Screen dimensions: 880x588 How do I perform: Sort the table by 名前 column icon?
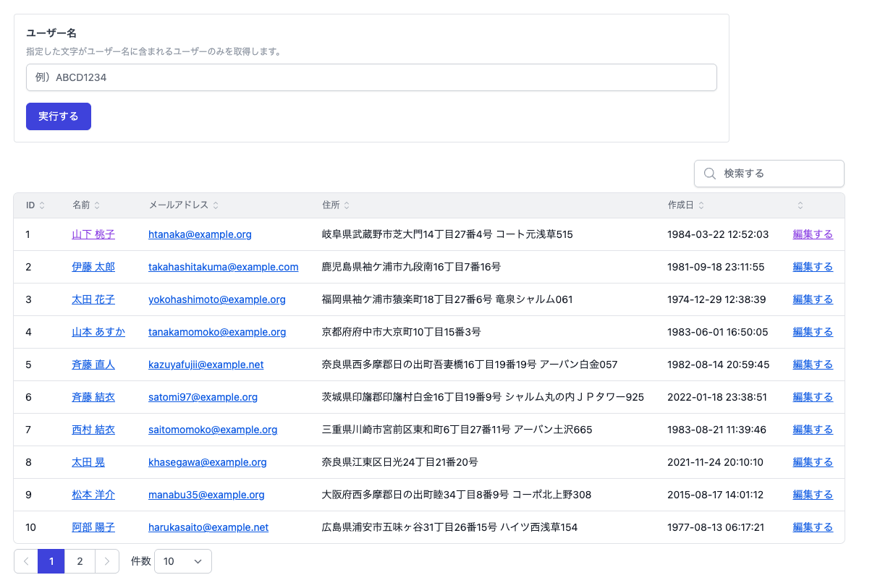tap(97, 205)
